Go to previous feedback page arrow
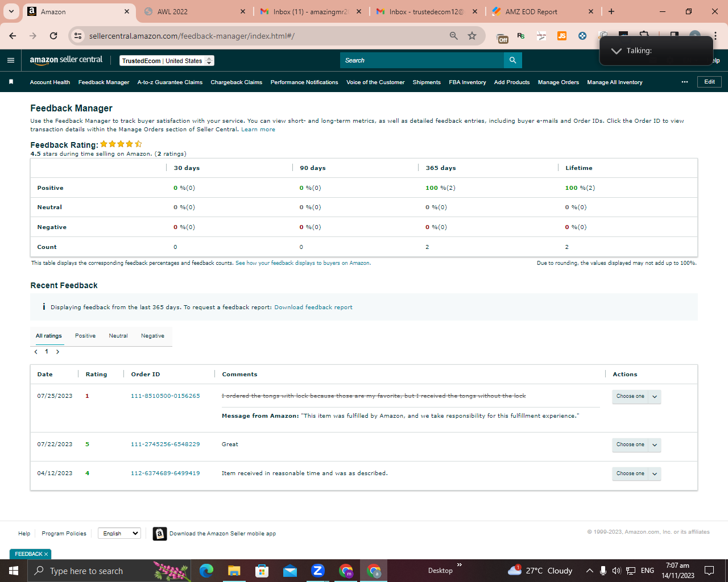728x582 pixels. pyautogui.click(x=36, y=352)
